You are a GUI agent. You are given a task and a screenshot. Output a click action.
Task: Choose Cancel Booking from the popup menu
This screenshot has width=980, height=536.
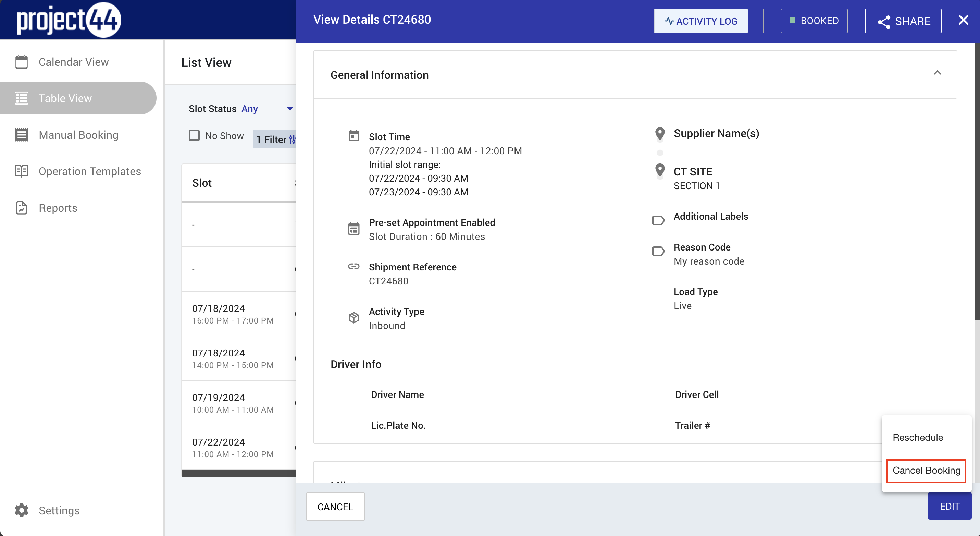click(x=926, y=471)
